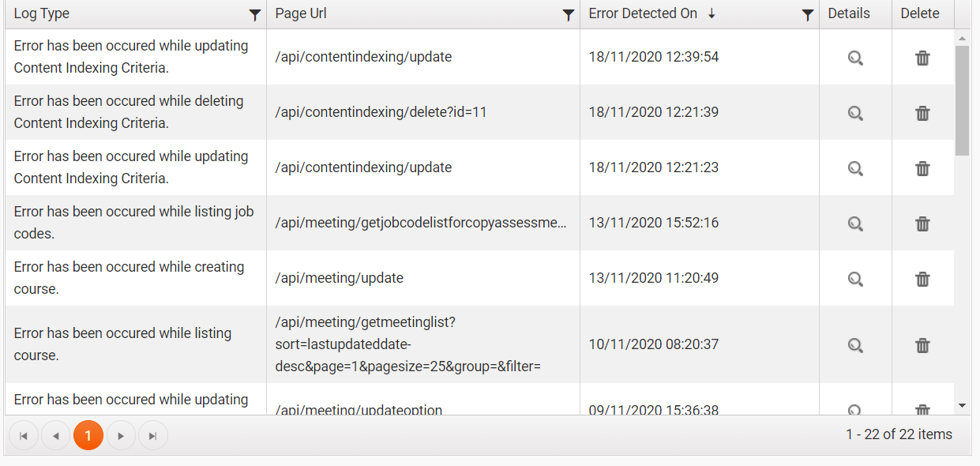The width and height of the screenshot is (980, 466).
Task: View details of the 12:39:54 error log
Action: click(855, 58)
